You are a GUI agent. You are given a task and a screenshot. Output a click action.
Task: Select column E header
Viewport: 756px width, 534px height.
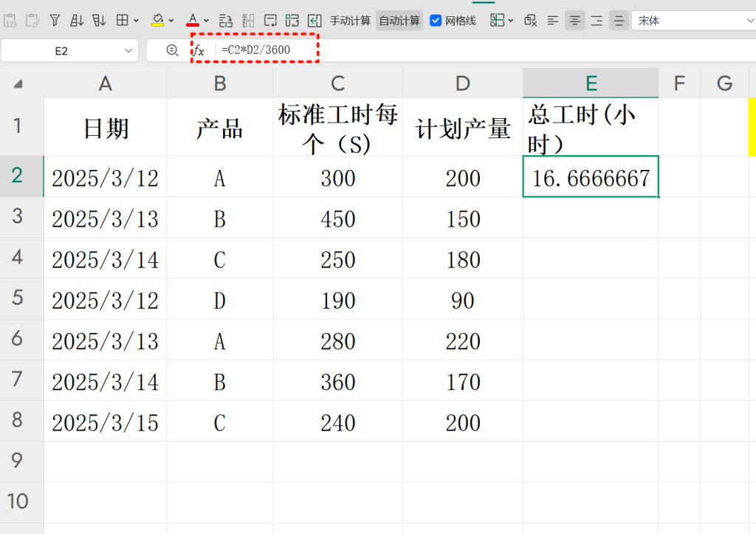point(591,83)
